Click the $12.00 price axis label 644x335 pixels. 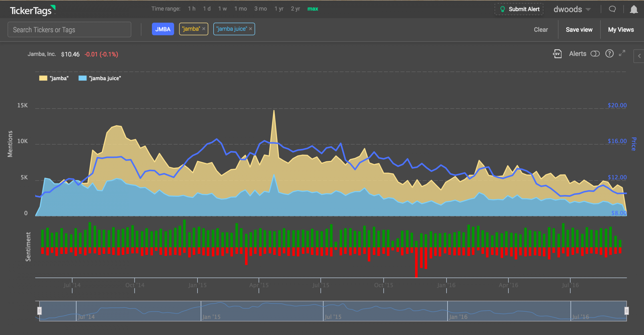coord(617,177)
